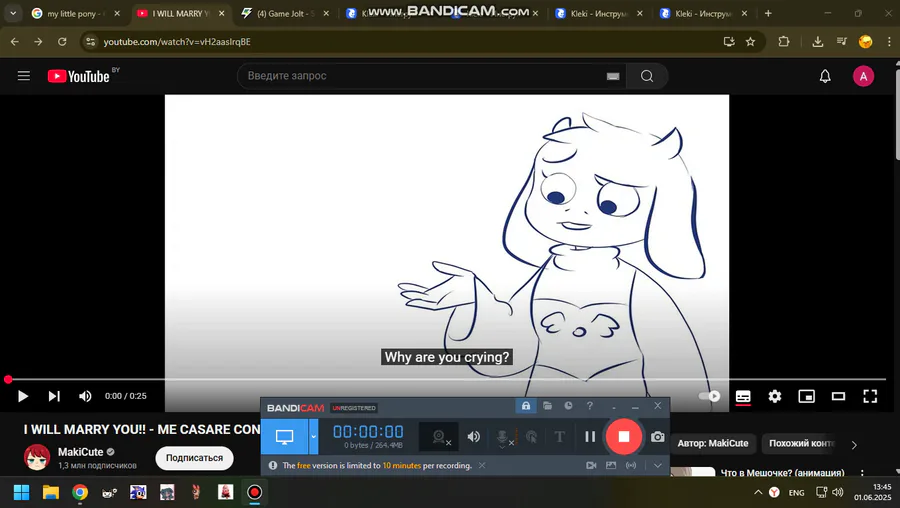Screen dimensions: 900x508
Task: Open Bandicam output folder icon
Action: pos(547,406)
